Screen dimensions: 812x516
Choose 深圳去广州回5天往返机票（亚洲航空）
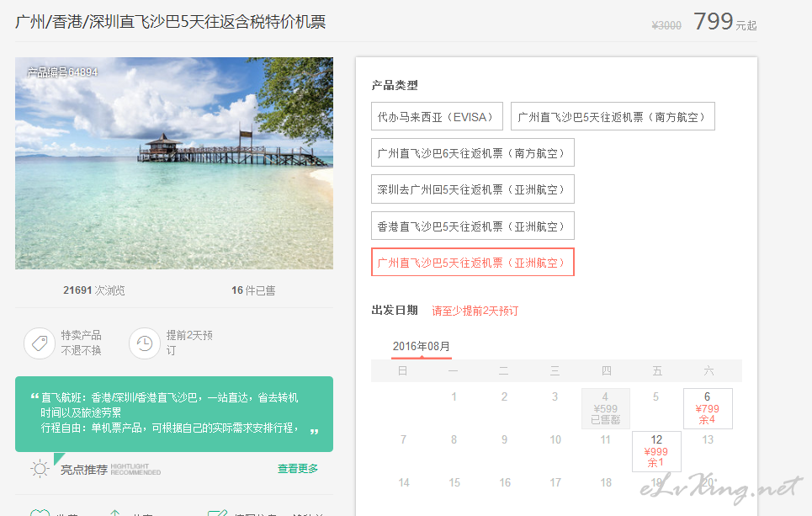(x=472, y=189)
